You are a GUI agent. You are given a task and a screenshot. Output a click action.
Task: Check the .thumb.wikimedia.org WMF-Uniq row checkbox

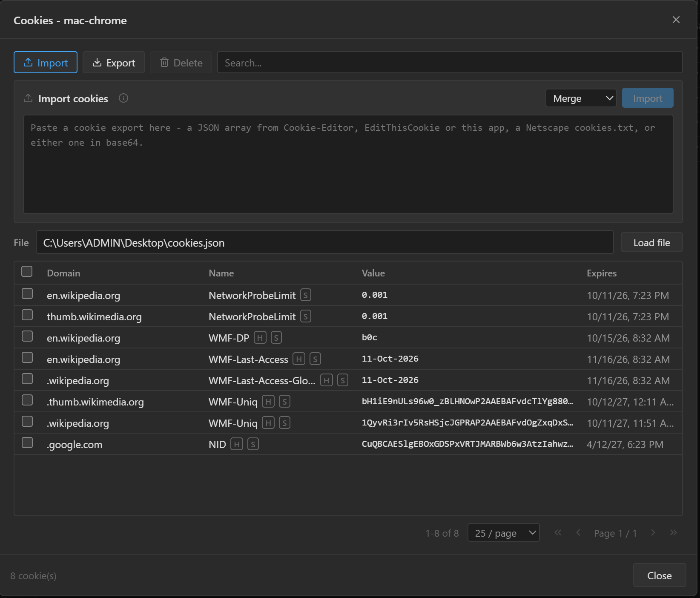[x=27, y=400]
